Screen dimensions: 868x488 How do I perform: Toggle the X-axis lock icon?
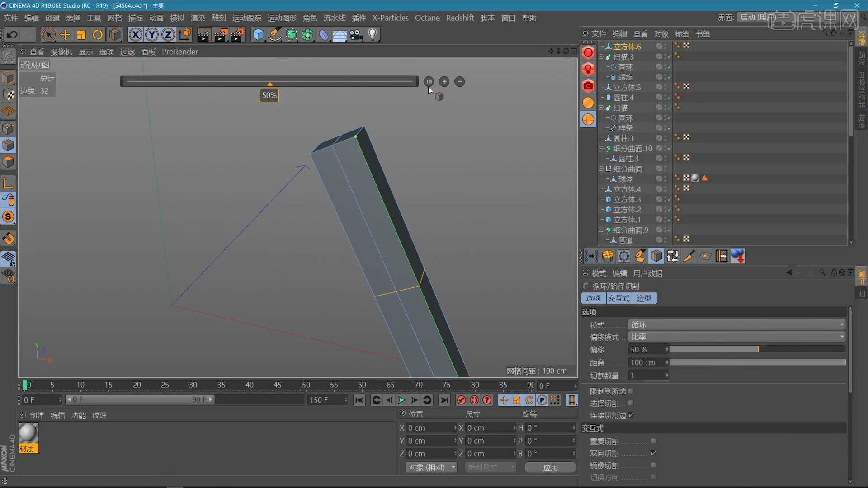(135, 35)
